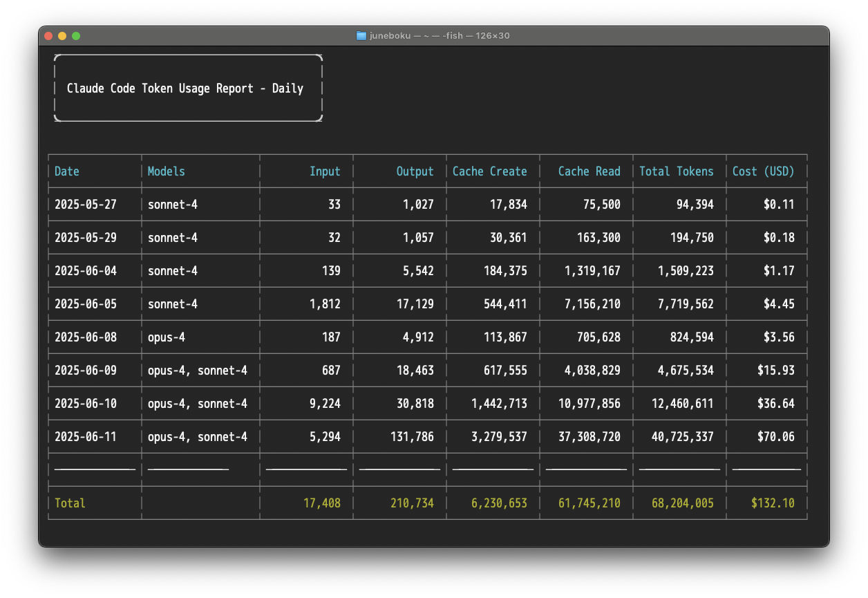Viewport: 868px width, 598px height.
Task: Click the Date column header
Action: coord(67,171)
